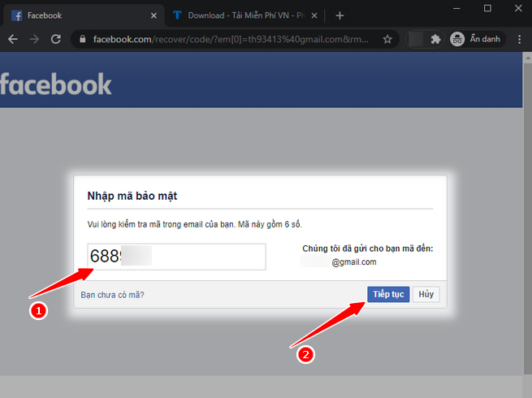Switch to the Download - Tải Miễn Phí VN tab

(244, 15)
